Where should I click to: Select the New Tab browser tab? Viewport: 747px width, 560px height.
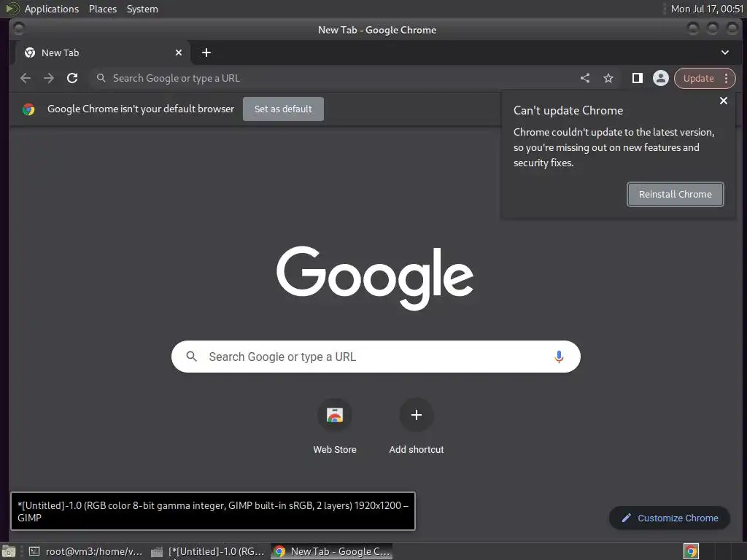pos(102,52)
